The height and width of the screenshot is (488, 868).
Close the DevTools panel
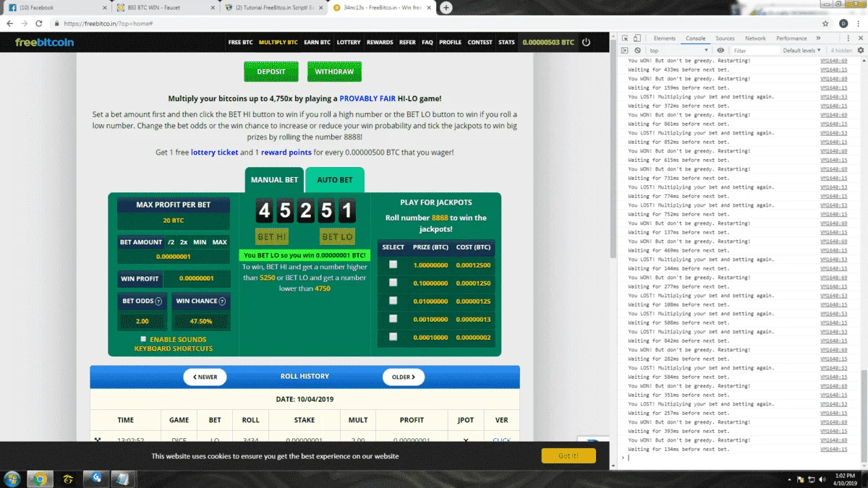click(860, 38)
